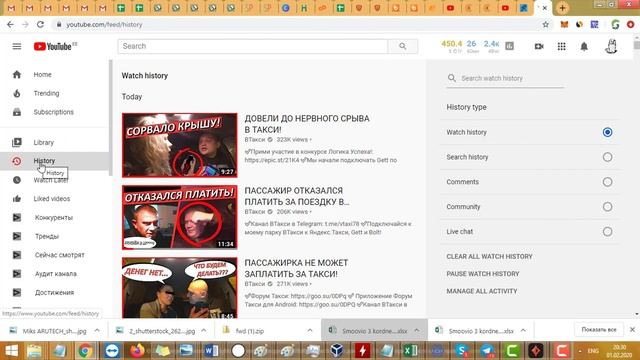The image size is (640, 360).
Task: Expand options for Miks ARUTECH jpg download
Action: 97,331
